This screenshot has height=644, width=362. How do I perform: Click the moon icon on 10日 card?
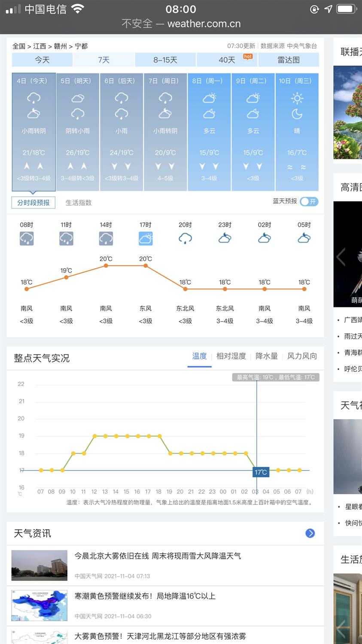pos(297,114)
